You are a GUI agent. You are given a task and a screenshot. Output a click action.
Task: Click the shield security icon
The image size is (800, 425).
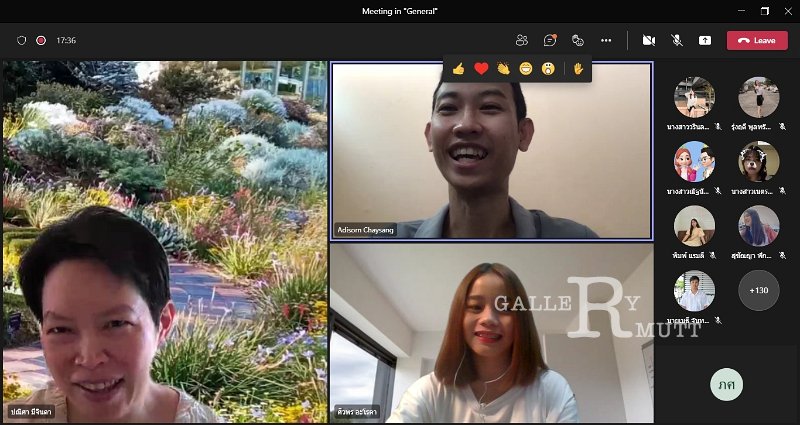pyautogui.click(x=21, y=40)
